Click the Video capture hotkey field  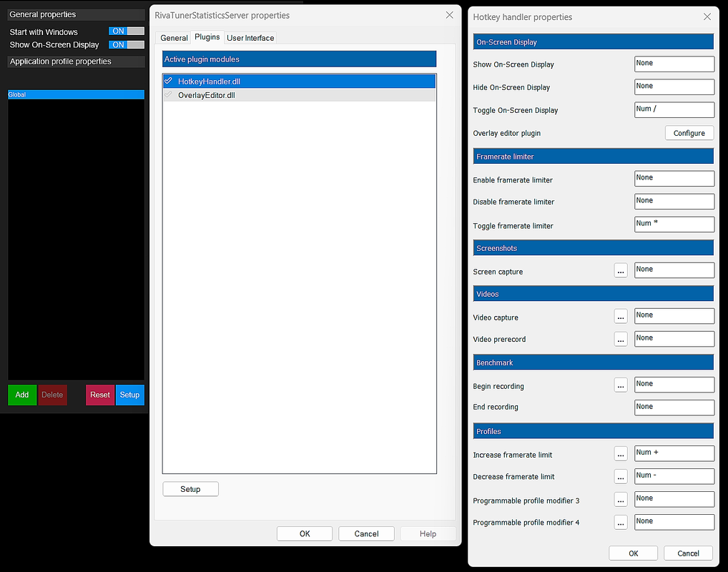pyautogui.click(x=674, y=316)
